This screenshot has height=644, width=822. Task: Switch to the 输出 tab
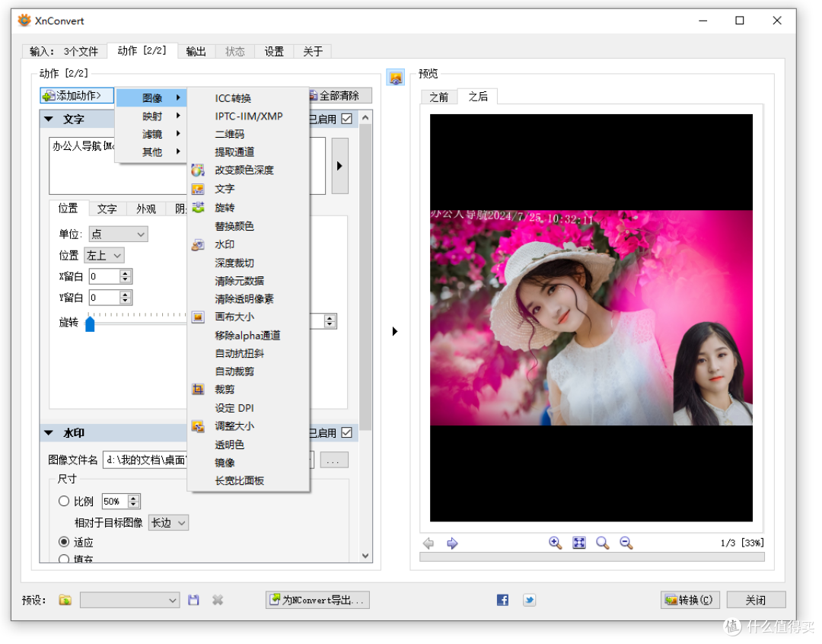pyautogui.click(x=196, y=52)
